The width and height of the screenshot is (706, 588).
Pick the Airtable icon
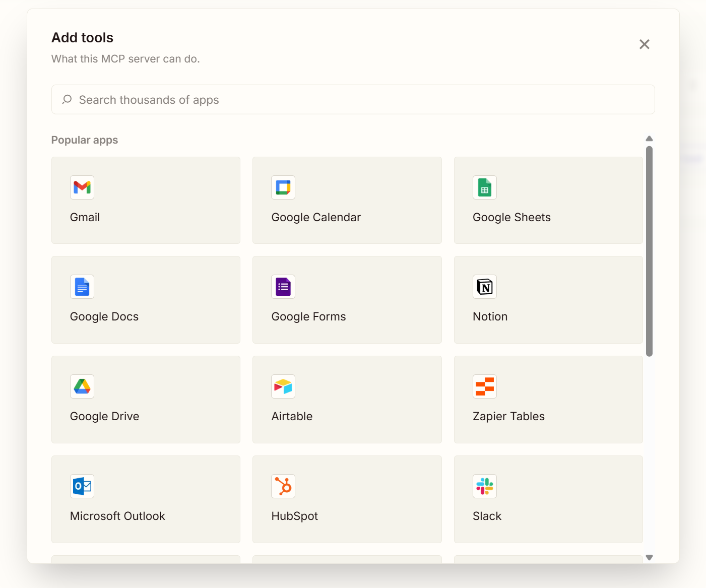pyautogui.click(x=283, y=386)
